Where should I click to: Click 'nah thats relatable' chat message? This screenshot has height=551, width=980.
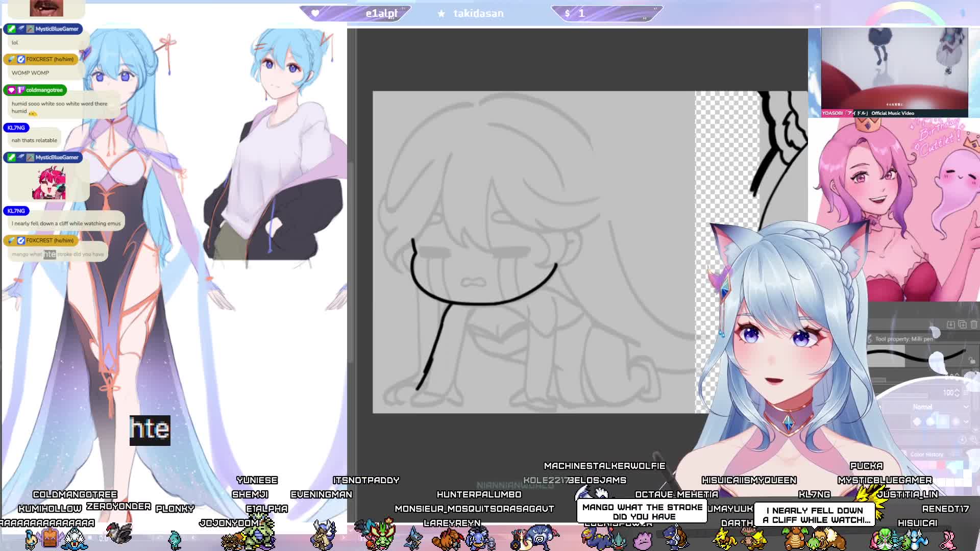click(34, 140)
